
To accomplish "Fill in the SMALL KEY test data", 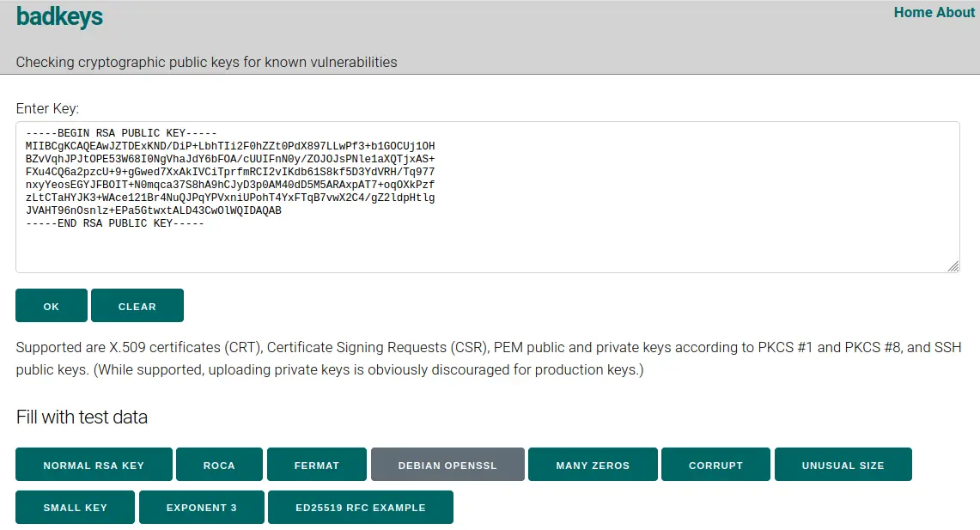I will tap(75, 507).
